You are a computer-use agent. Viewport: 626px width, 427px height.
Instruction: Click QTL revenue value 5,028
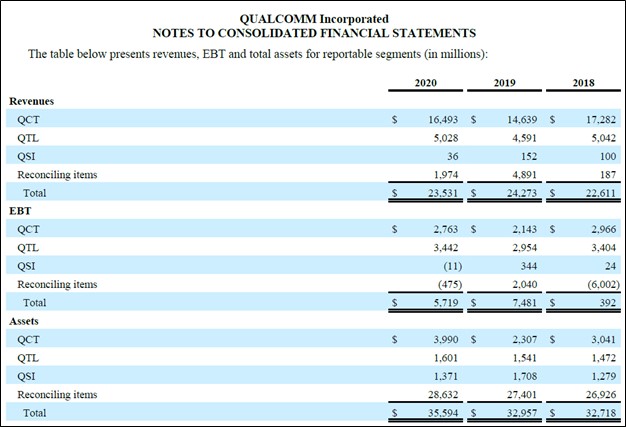(446, 138)
